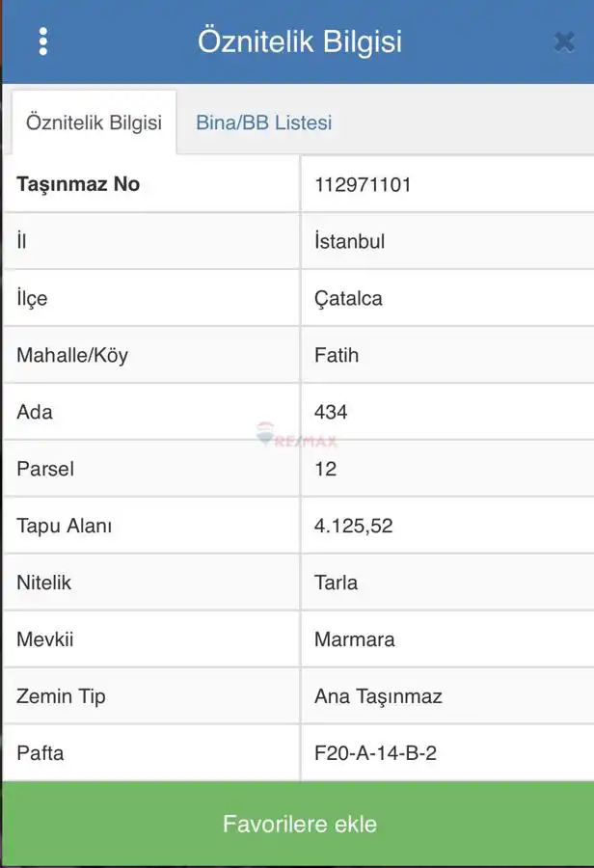
Task: Select Taşınmaz No value 112971101
Action: coord(363,185)
